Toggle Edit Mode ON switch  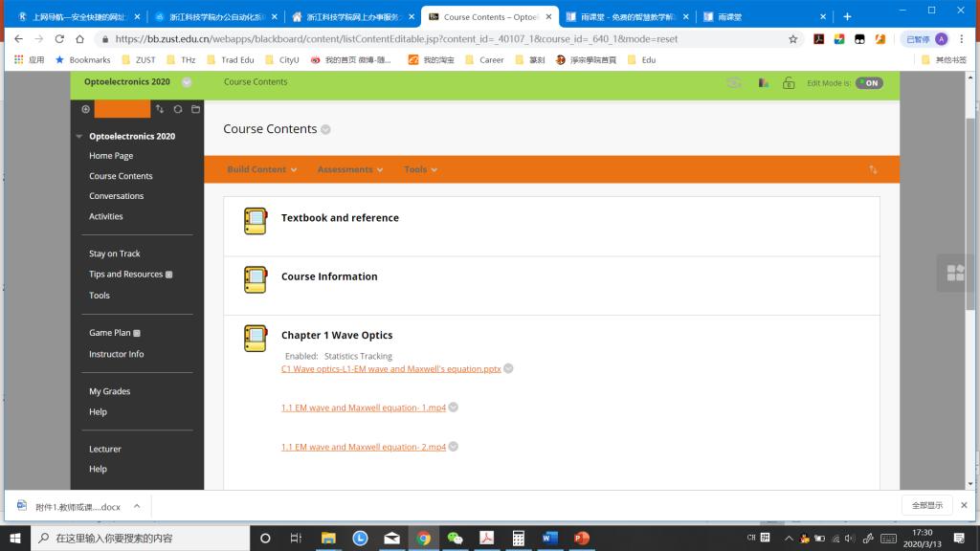869,83
